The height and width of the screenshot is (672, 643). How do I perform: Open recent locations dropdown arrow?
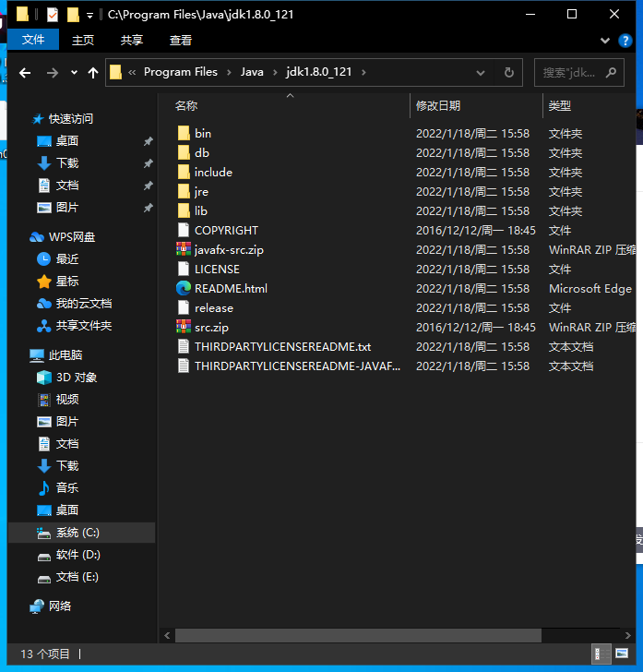(74, 73)
